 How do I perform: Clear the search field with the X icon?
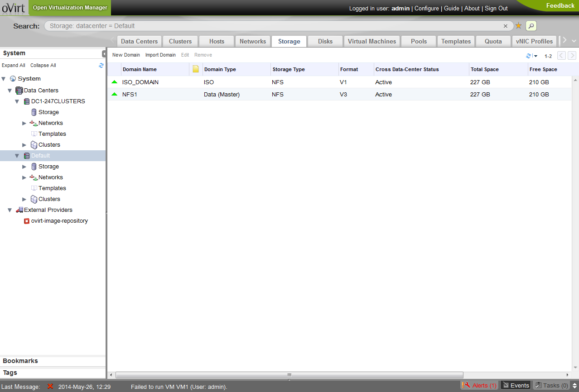point(506,26)
